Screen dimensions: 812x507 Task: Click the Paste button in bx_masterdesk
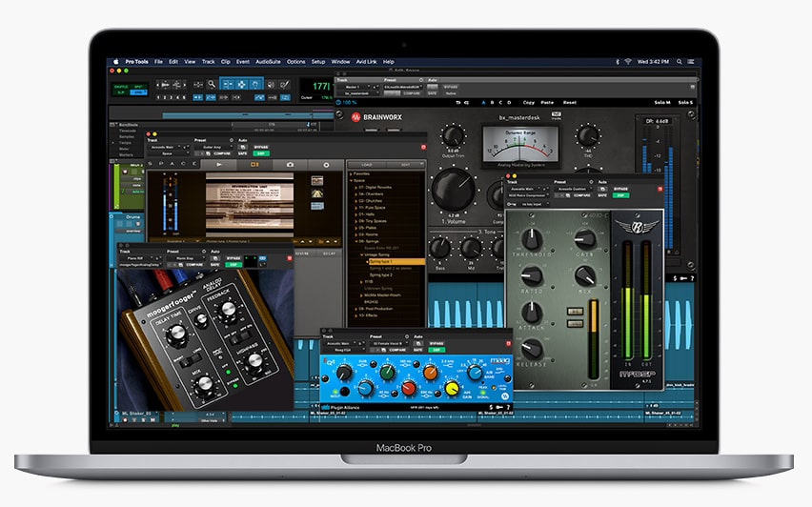coord(549,102)
